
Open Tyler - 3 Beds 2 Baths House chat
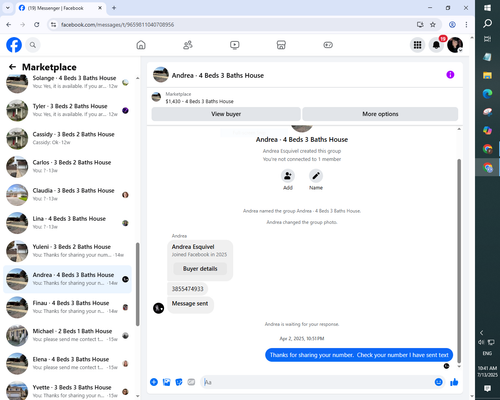[67, 110]
